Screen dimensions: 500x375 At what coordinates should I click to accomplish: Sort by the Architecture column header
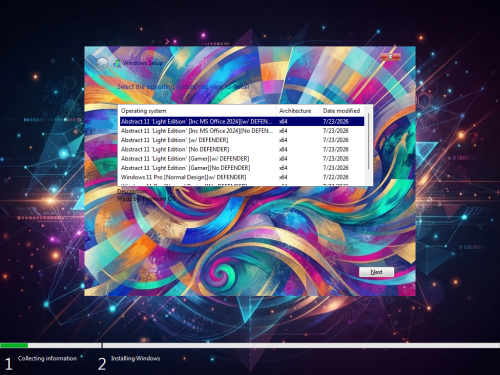(298, 111)
